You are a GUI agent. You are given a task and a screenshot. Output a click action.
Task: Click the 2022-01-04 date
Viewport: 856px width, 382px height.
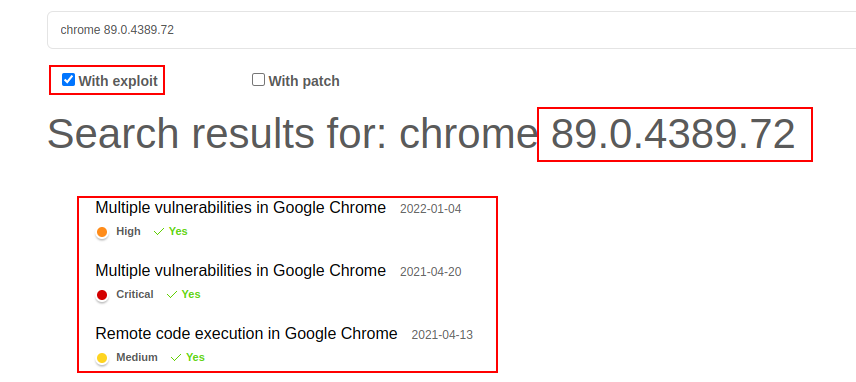point(431,209)
